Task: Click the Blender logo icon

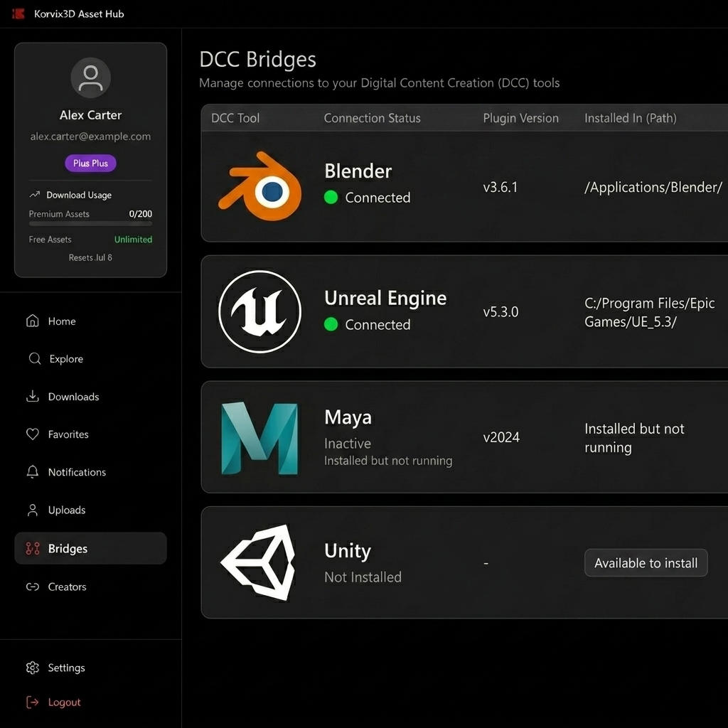Action: (260, 186)
